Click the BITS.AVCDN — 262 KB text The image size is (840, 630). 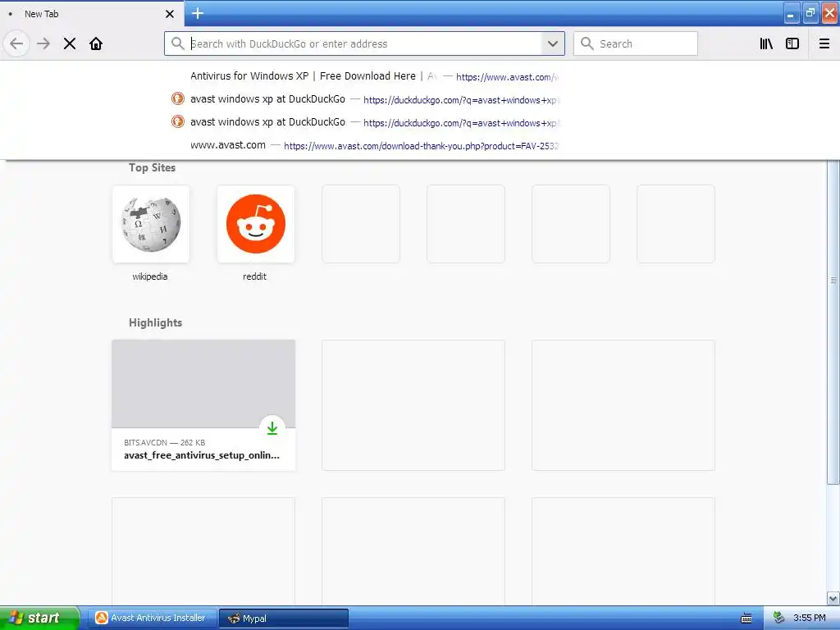point(164,442)
